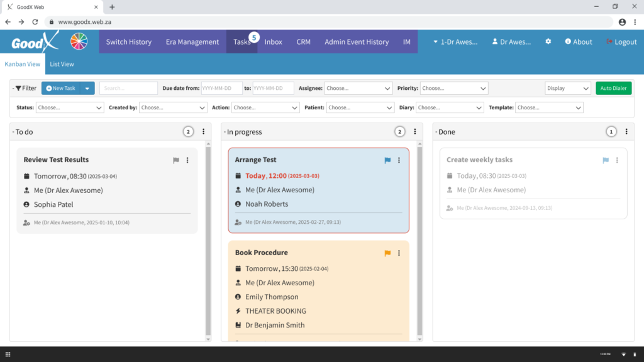The height and width of the screenshot is (362, 644).
Task: Click the flag on Create weekly tasks card
Action: 606,160
